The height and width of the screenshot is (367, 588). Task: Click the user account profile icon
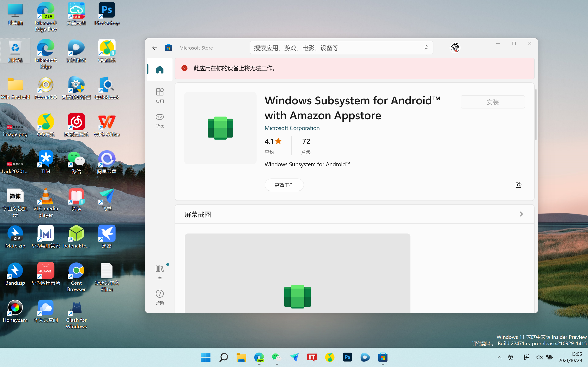[455, 47]
